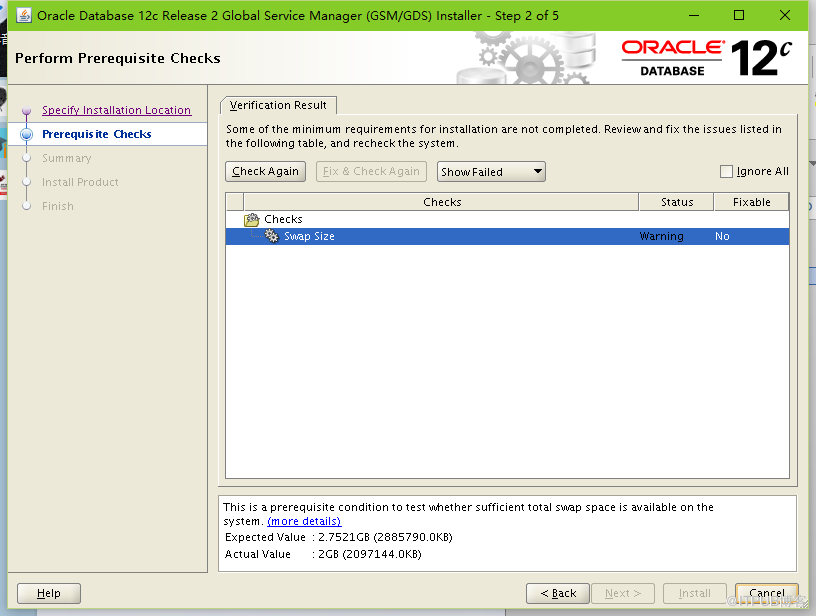Click the No value in Fixable column
Viewport: 816px width, 616px height.
(722, 236)
